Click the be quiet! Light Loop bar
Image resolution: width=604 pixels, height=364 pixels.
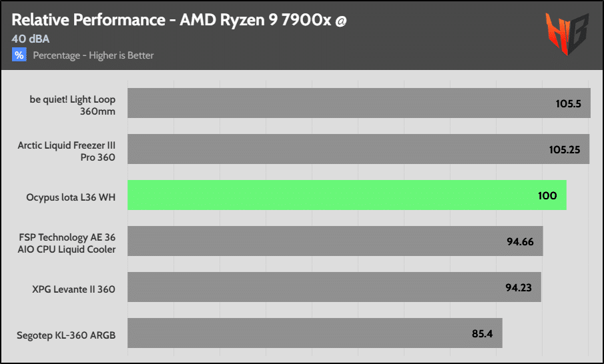click(359, 103)
